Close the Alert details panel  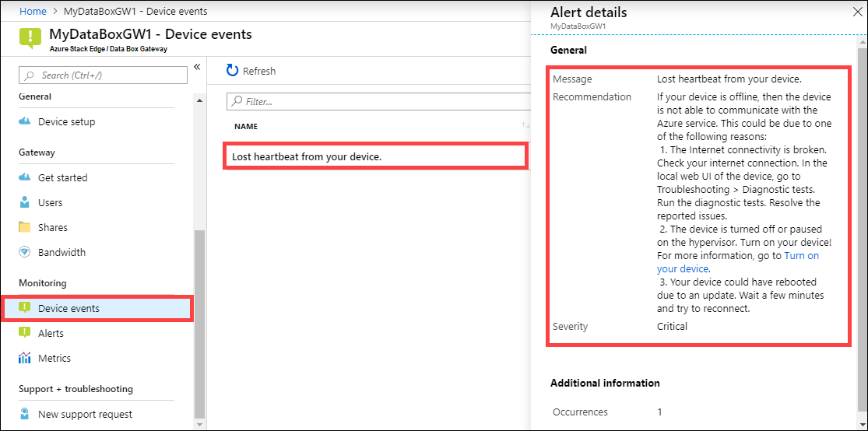coord(857,12)
